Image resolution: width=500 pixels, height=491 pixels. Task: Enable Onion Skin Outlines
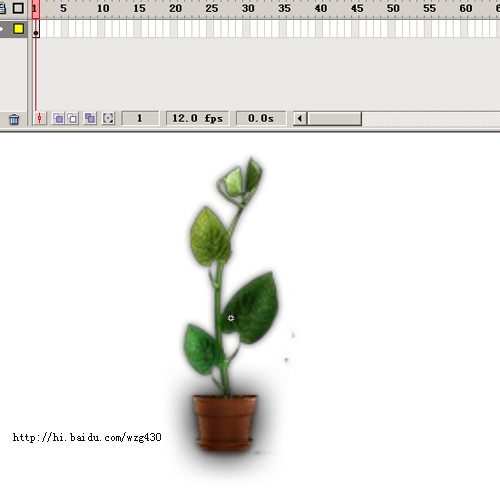point(72,118)
